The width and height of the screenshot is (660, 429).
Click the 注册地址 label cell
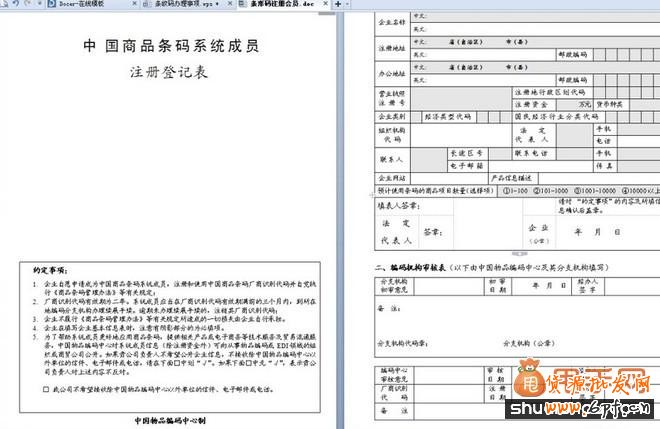click(392, 48)
